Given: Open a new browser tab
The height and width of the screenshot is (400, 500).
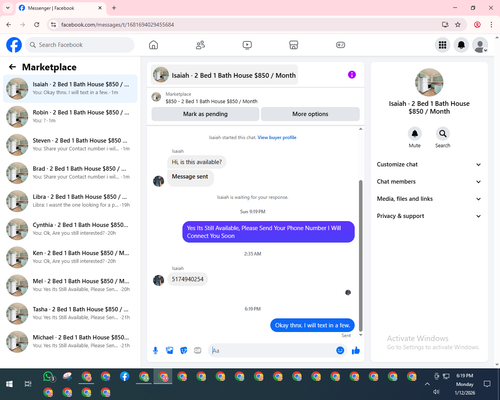Looking at the screenshot, I should [114, 8].
